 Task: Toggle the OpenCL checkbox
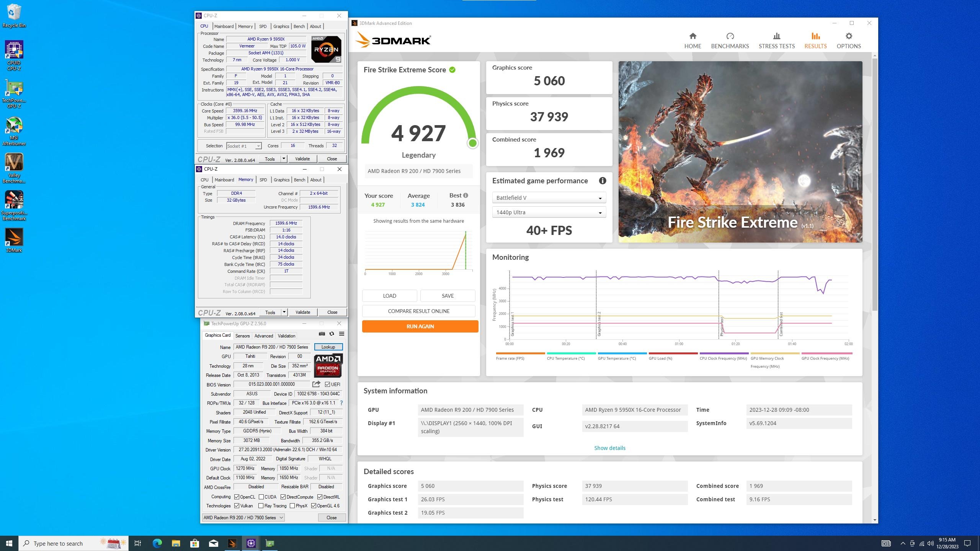click(237, 497)
